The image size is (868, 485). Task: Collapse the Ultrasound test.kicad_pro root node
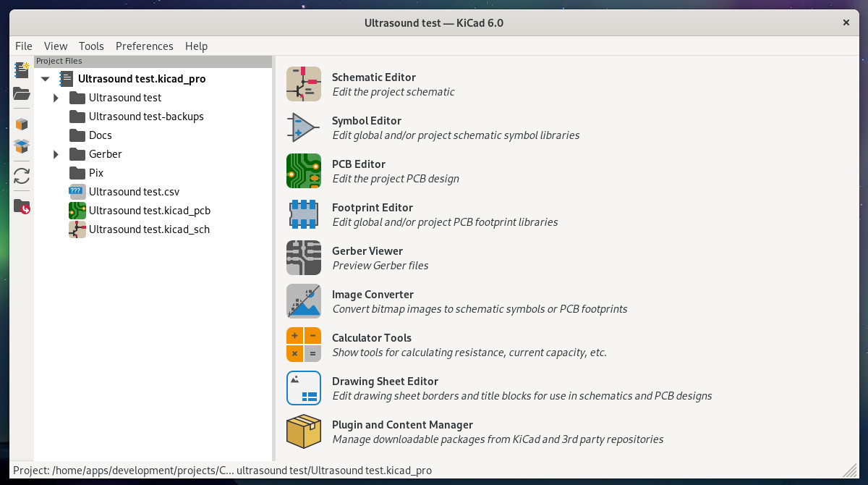click(46, 79)
